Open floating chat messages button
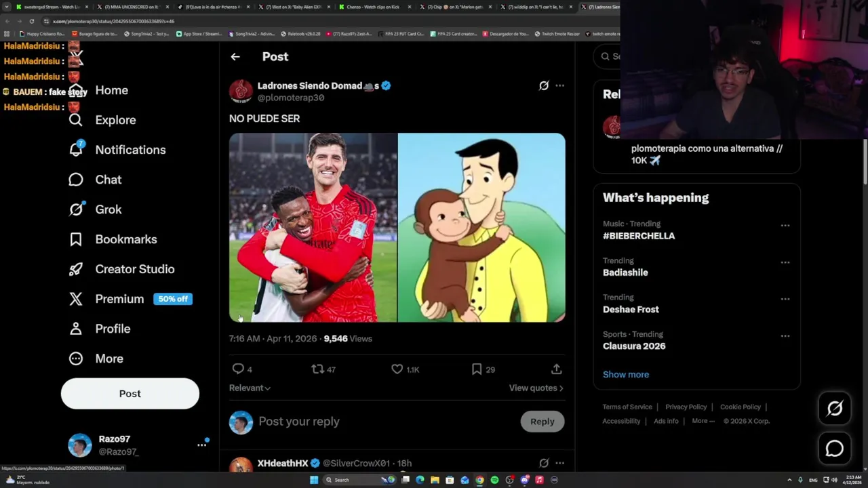The height and width of the screenshot is (488, 868). tap(835, 449)
